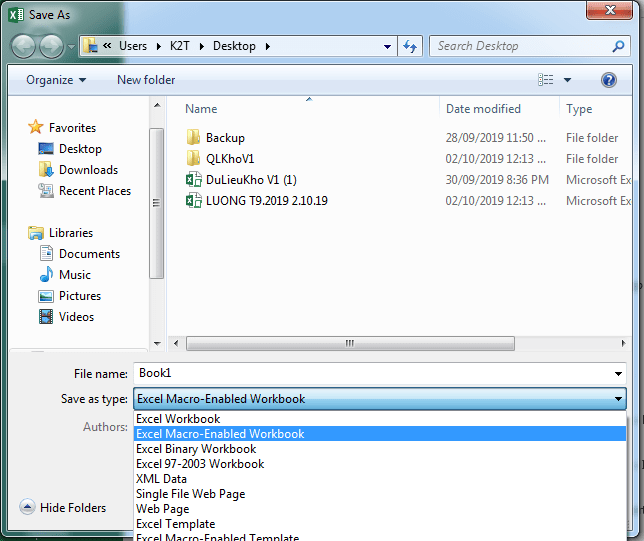Sort by the Date modified column header
This screenshot has height=541, width=644.
(483, 109)
